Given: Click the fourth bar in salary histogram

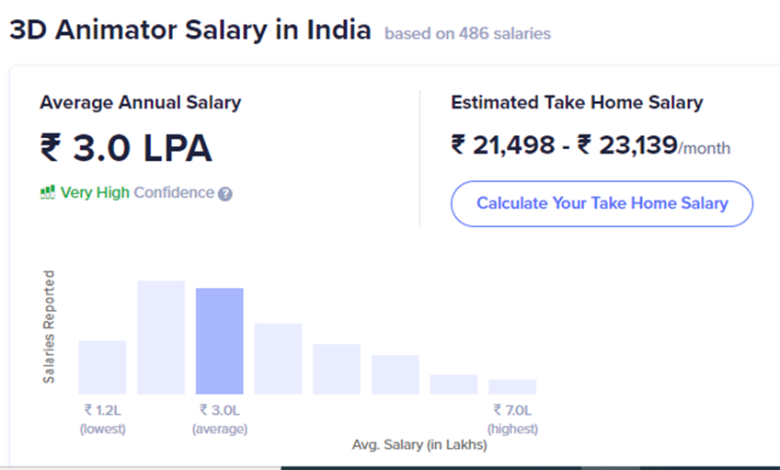Looking at the screenshot, I should tap(278, 359).
